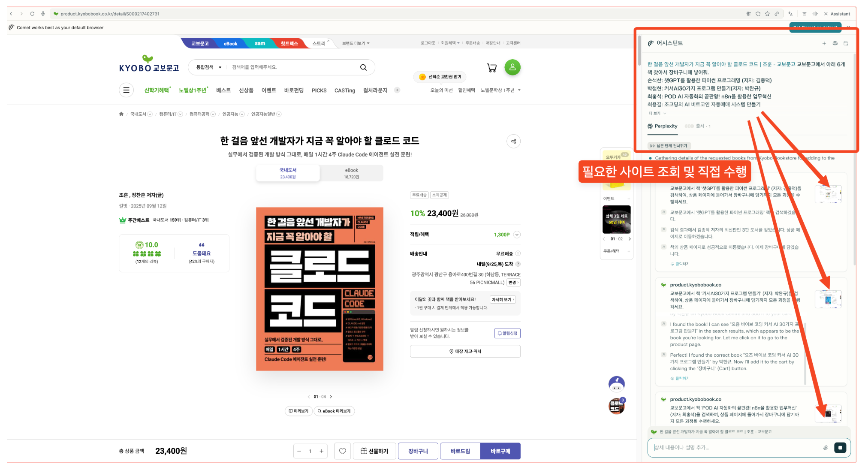Expand the 국내도서 breadcrumb chevron
Image resolution: width=868 pixels, height=470 pixels.
(x=150, y=114)
